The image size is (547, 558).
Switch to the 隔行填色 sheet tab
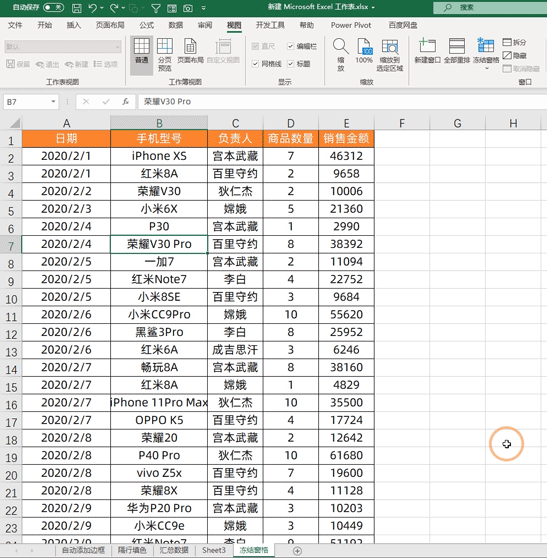pyautogui.click(x=132, y=551)
